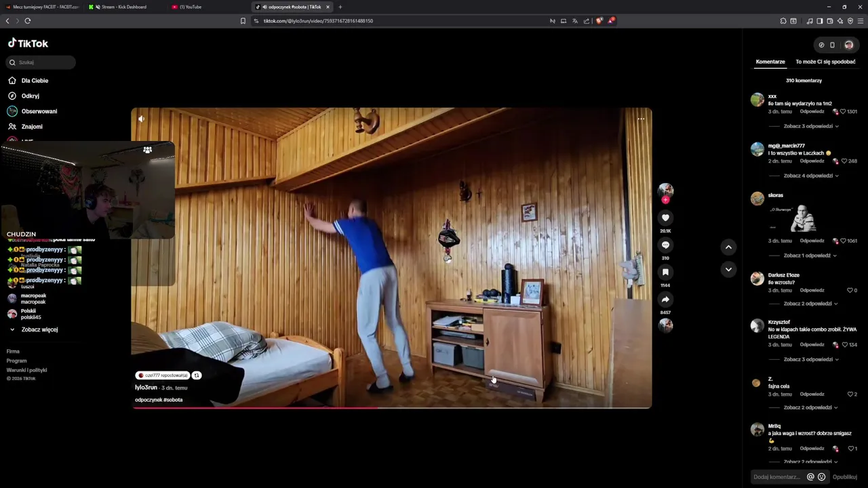Switch to To może Ci się spodobać tab
This screenshot has width=868, height=488.
point(825,62)
